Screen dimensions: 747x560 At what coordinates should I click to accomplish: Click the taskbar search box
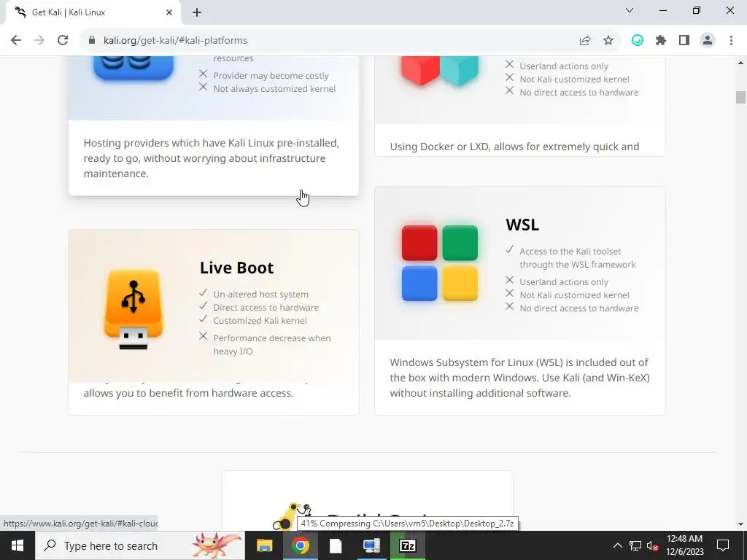point(140,545)
